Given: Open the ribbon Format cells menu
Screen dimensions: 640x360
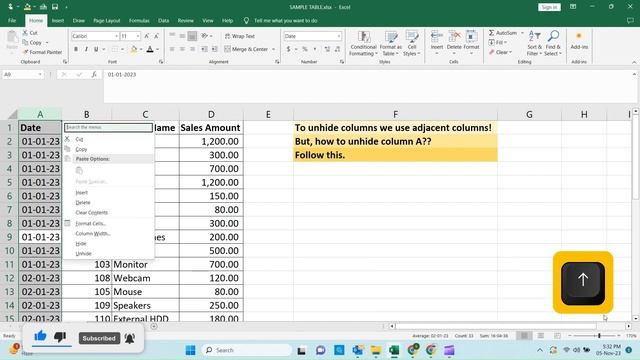Looking at the screenshot, I should 471,42.
